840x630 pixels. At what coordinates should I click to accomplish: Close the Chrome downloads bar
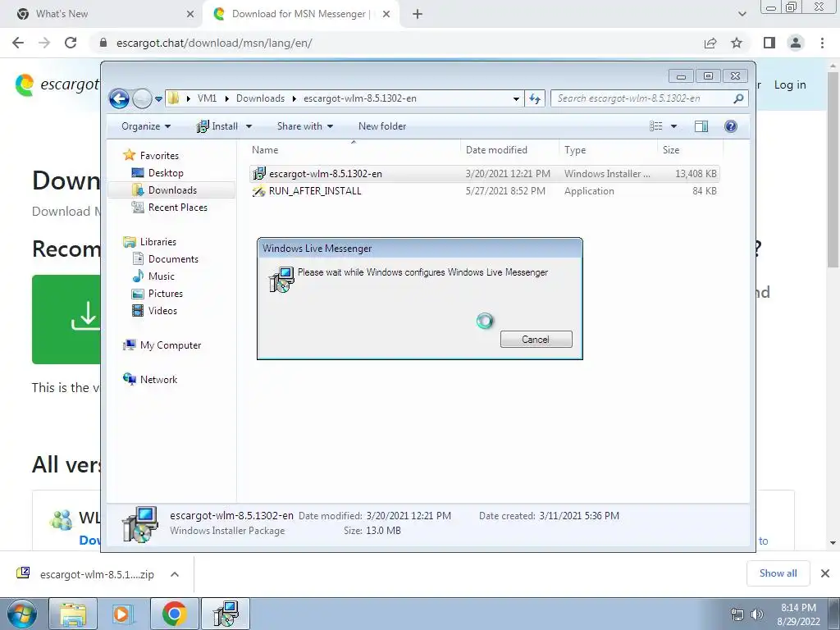[x=825, y=573]
